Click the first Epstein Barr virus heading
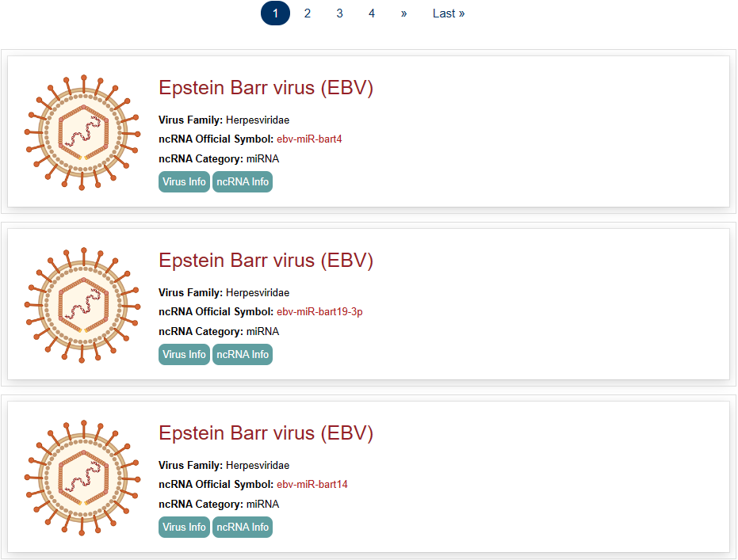 pyautogui.click(x=266, y=88)
